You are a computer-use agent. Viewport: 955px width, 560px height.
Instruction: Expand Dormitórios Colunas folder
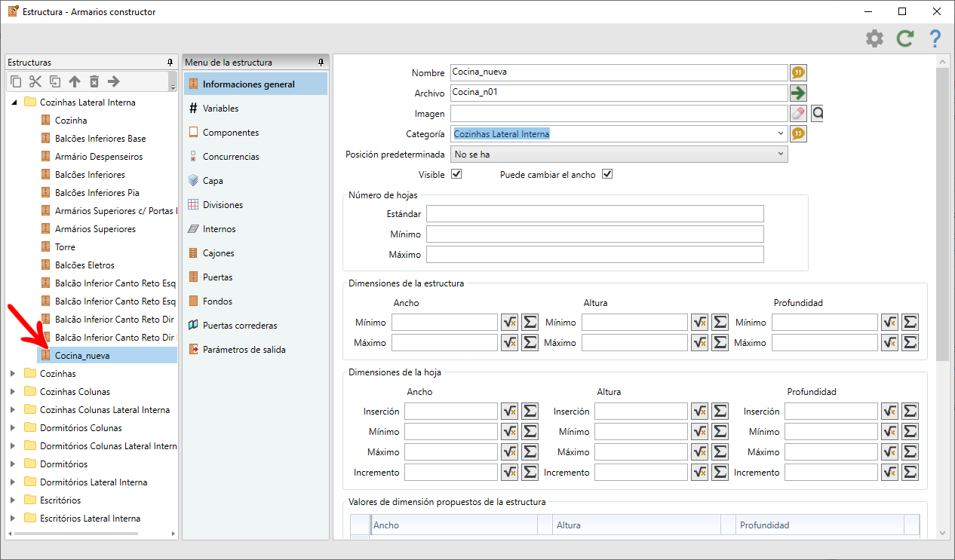(x=14, y=427)
